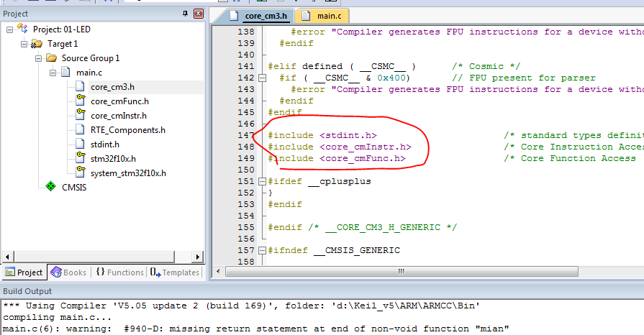The height and width of the screenshot is (335, 644).
Task: Click the system_stm32f10x.h file icon
Action: point(80,173)
